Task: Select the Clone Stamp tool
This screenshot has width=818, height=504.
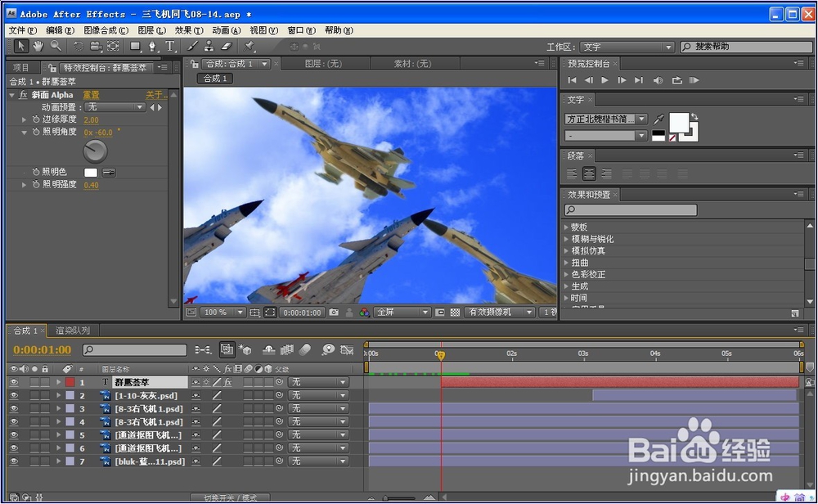Action: [209, 47]
